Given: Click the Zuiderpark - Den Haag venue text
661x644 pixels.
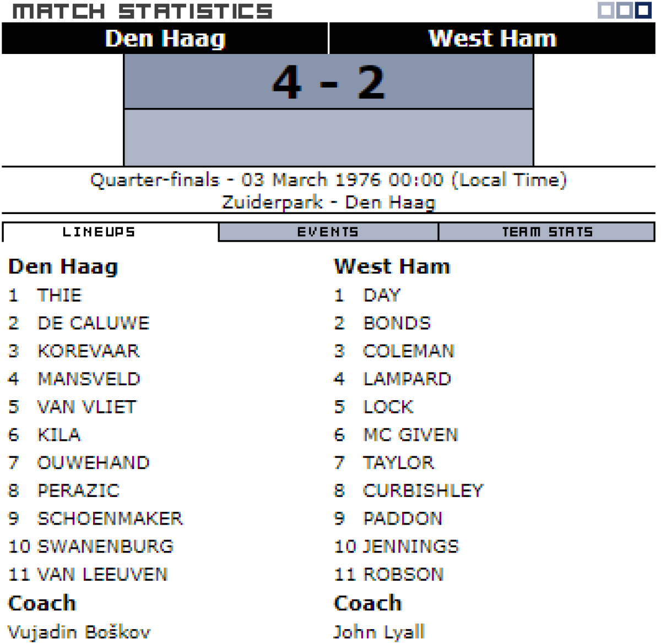Looking at the screenshot, I should [328, 203].
